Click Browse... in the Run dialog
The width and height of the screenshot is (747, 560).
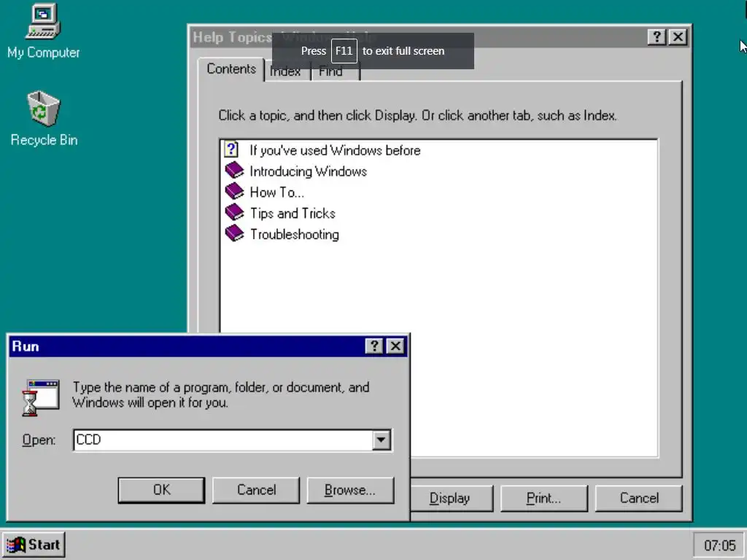pyautogui.click(x=350, y=489)
